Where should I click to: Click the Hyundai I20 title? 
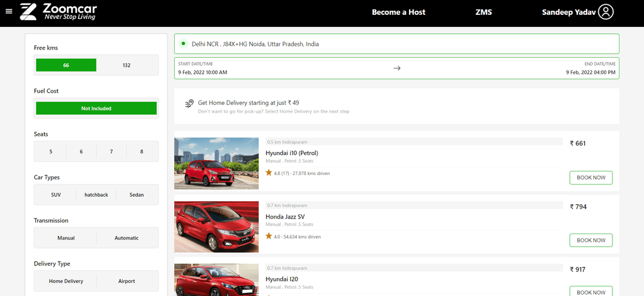coord(281,279)
